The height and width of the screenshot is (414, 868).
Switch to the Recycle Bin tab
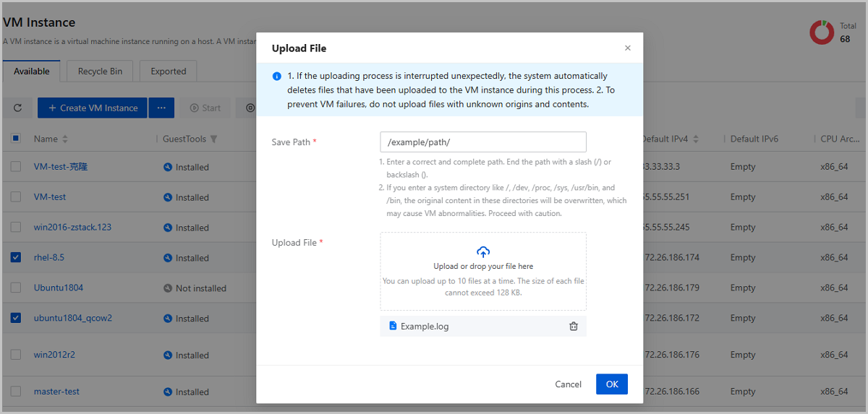point(100,72)
